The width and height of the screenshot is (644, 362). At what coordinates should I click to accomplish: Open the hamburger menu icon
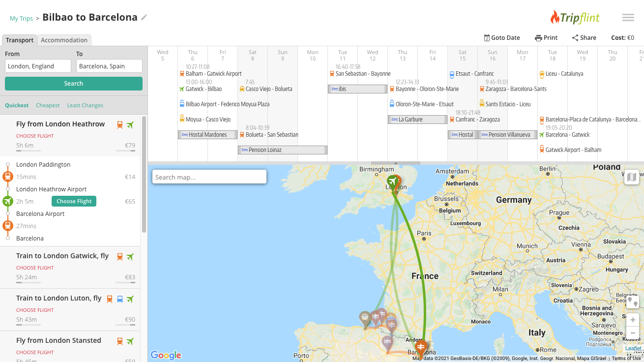pyautogui.click(x=628, y=18)
